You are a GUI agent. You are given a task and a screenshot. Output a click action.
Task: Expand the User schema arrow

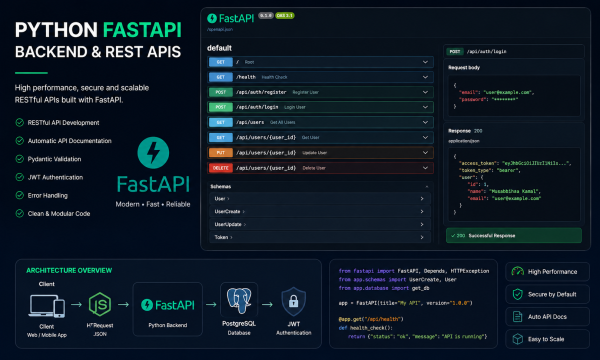(x=422, y=199)
